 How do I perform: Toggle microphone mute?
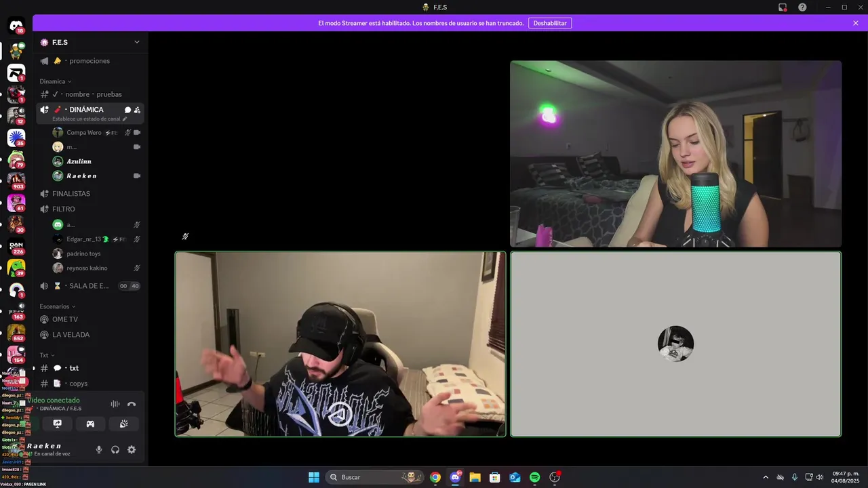pyautogui.click(x=99, y=449)
